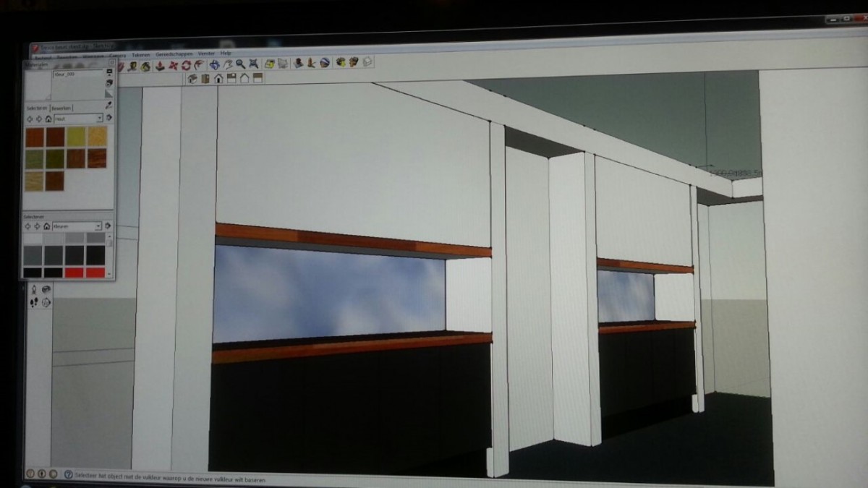Viewport: 868px width, 488px height.
Task: Click the Kleur_000 material name field
Action: [77, 74]
